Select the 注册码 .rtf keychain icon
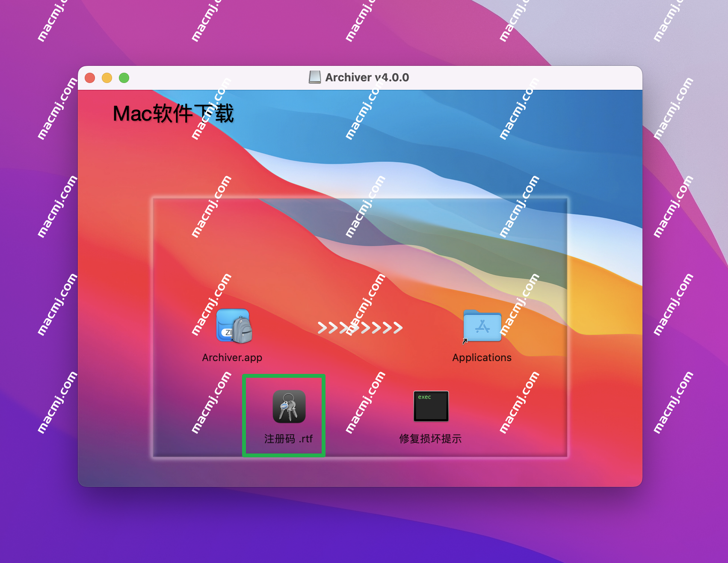Viewport: 728px width, 563px height. pos(289,406)
